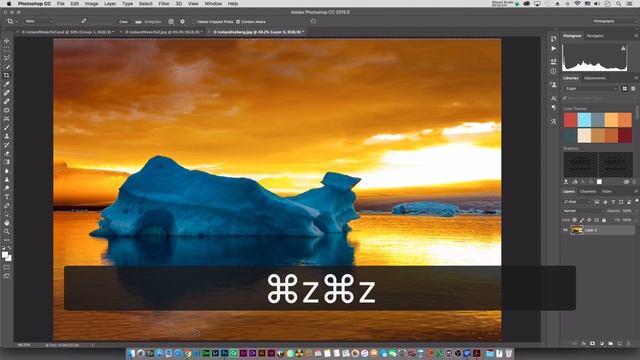Select the Clone Stamp tool
The width and height of the screenshot is (640, 360).
(x=7, y=136)
